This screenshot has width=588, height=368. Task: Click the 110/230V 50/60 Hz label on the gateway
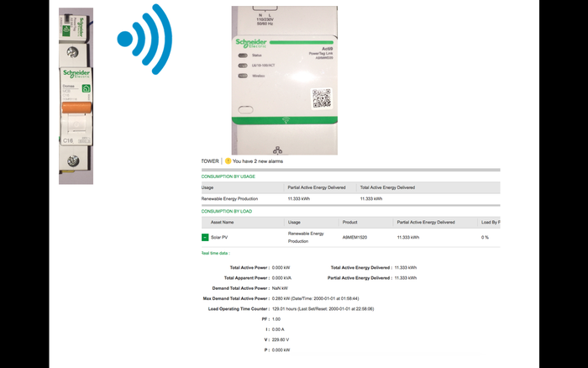(265, 19)
